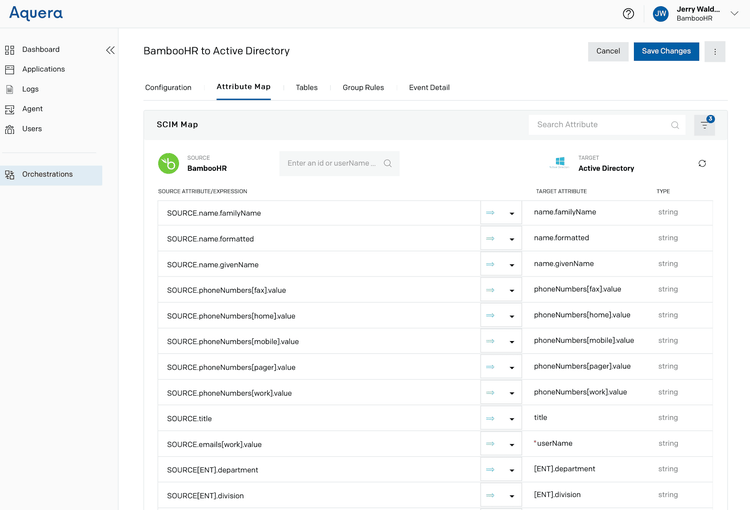Screen dimensions: 750x510
Task: Open the Event Detail tab
Action: pyautogui.click(x=429, y=88)
